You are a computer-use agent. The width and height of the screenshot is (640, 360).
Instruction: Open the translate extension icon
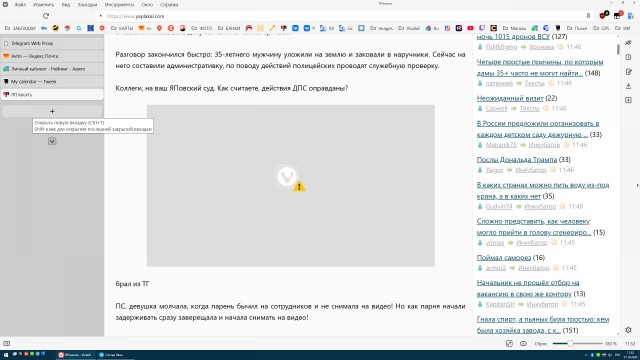pos(631,16)
